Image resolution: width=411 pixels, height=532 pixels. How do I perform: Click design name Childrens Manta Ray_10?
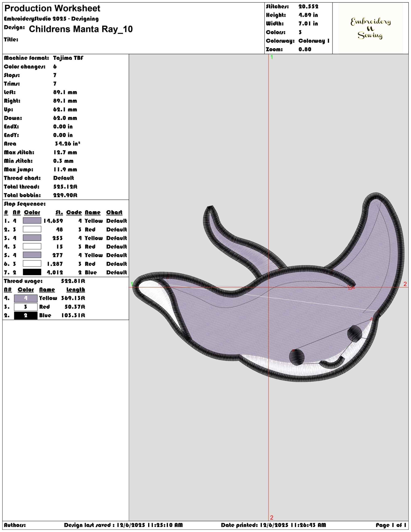(81, 29)
